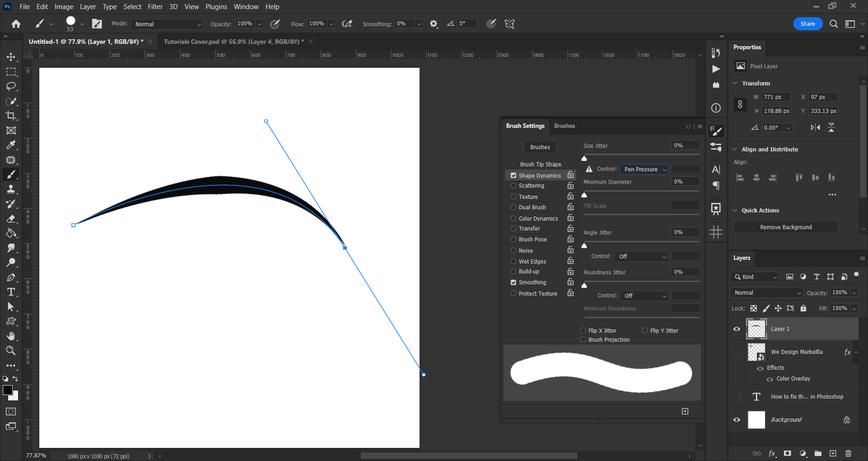Select the Move tool
This screenshot has width=868, height=461.
coord(11,57)
